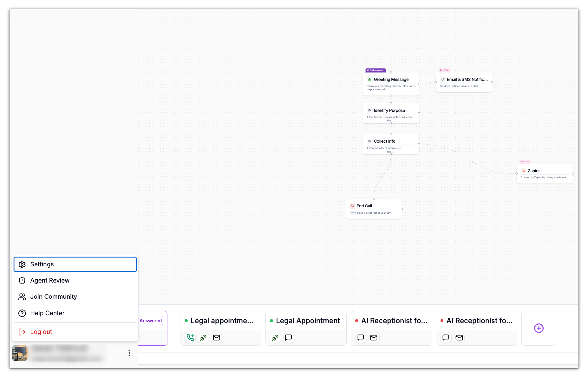Click the green Greeting Message icon
588x378 pixels.
(x=370, y=79)
